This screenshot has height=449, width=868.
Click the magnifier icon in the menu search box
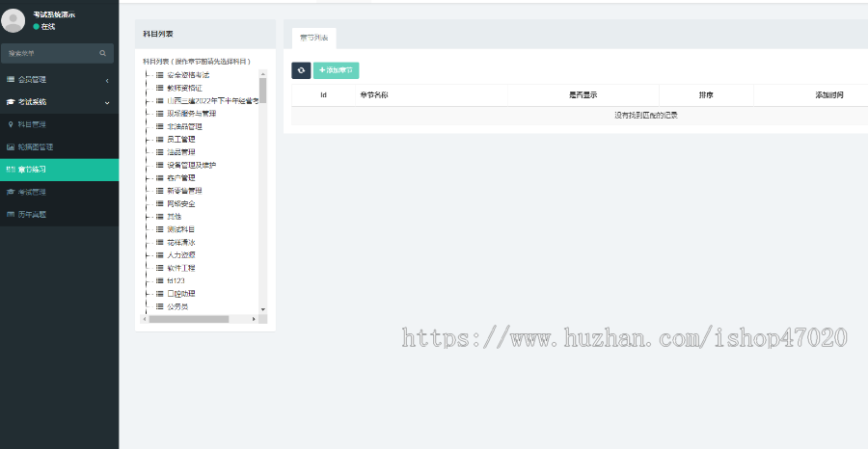pos(103,53)
